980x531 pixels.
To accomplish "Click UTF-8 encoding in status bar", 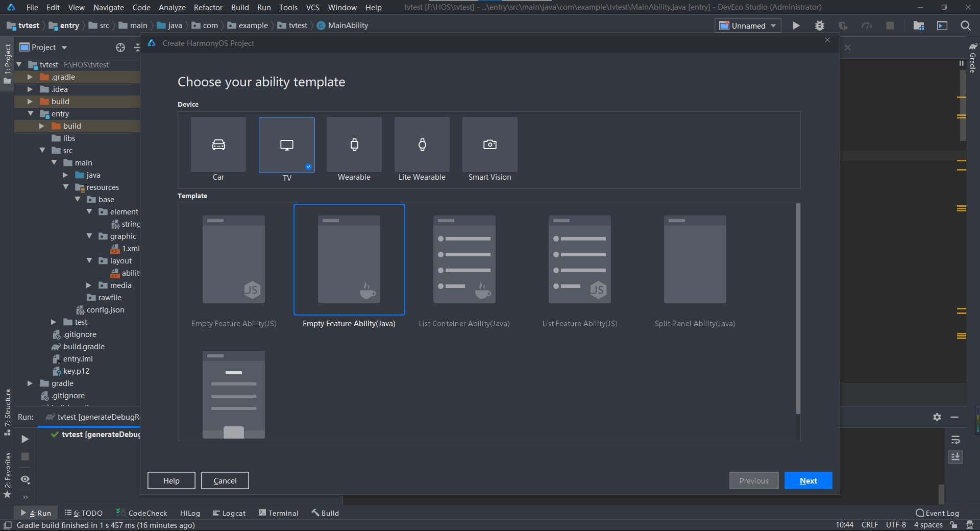I will 896,525.
